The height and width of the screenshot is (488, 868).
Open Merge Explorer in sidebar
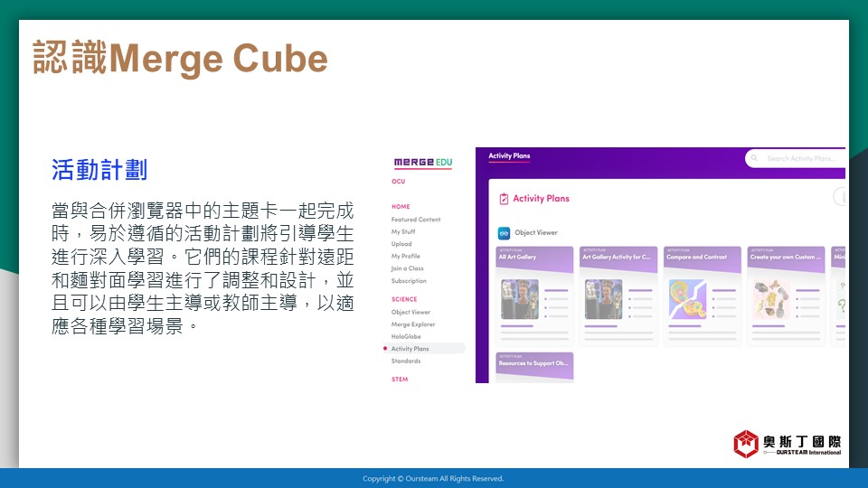(413, 324)
